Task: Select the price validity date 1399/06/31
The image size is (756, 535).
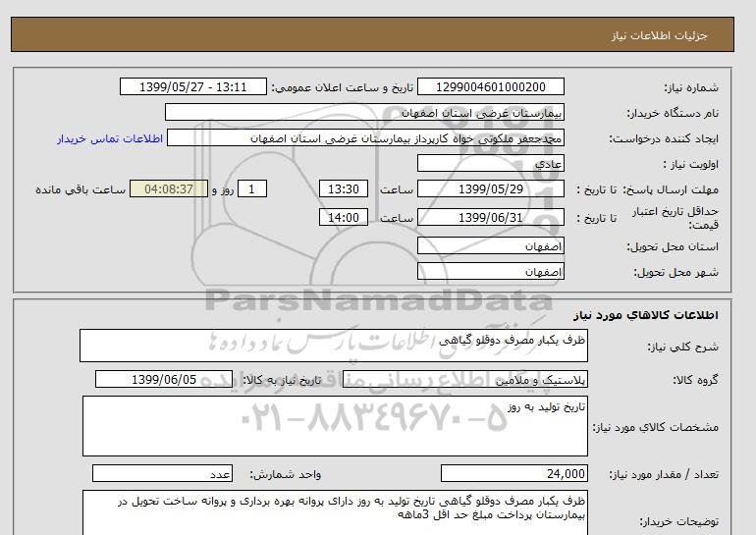Action: pos(491,217)
